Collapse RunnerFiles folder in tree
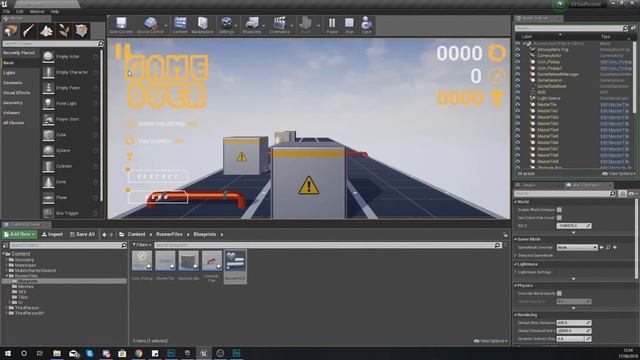The height and width of the screenshot is (360, 640). pos(6,276)
